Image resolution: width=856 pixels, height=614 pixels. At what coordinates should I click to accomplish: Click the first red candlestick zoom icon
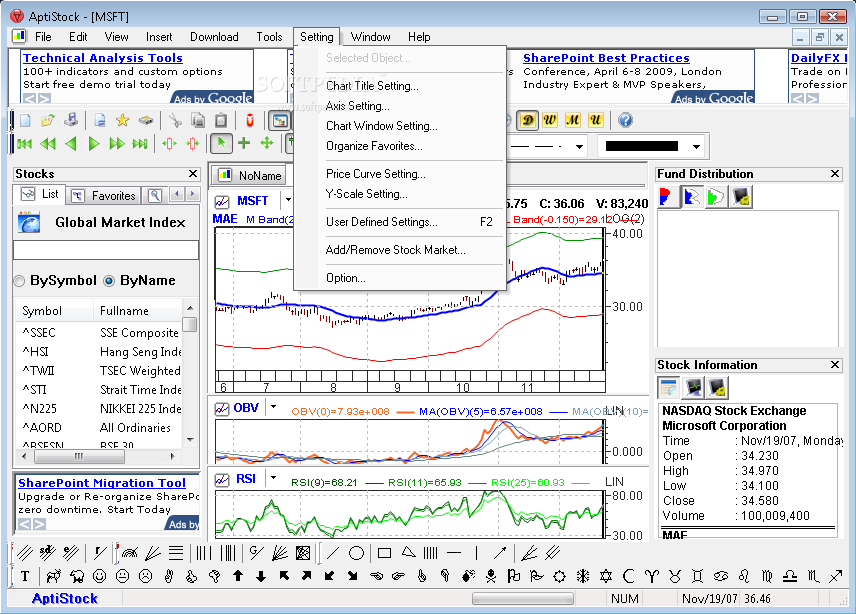pyautogui.click(x=170, y=144)
